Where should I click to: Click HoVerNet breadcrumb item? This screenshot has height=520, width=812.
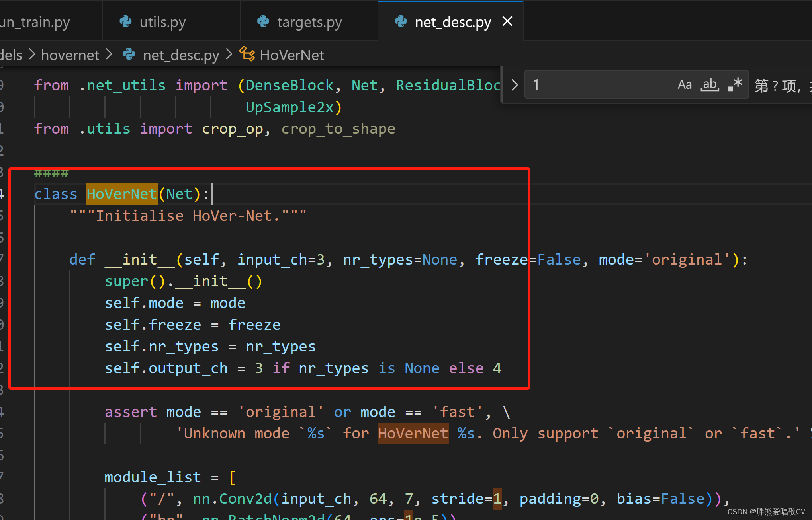[292, 55]
